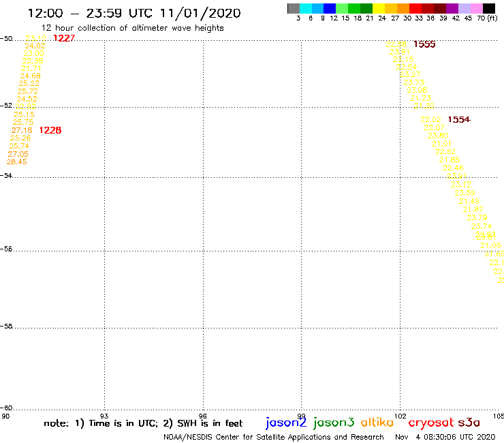Select wave height reading 21.23
Viewport: 504px width, 443px height.
421,98
